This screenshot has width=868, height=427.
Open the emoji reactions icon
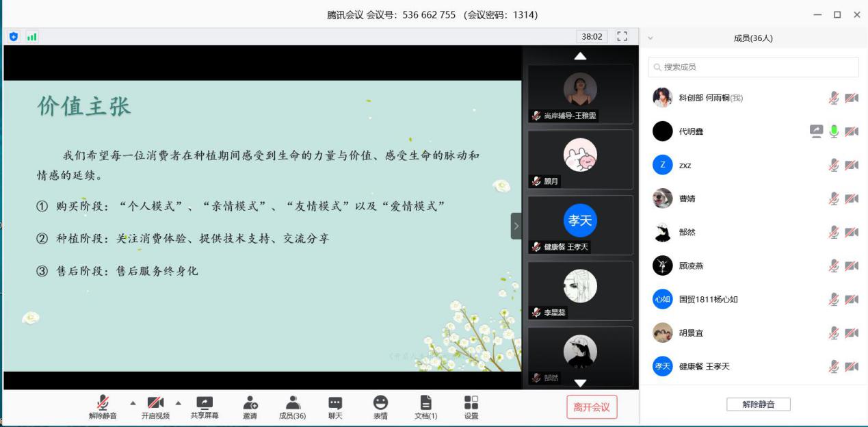pyautogui.click(x=380, y=404)
